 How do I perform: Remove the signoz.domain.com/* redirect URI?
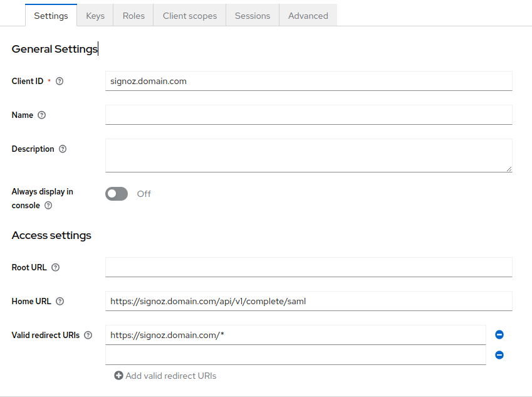(499, 335)
